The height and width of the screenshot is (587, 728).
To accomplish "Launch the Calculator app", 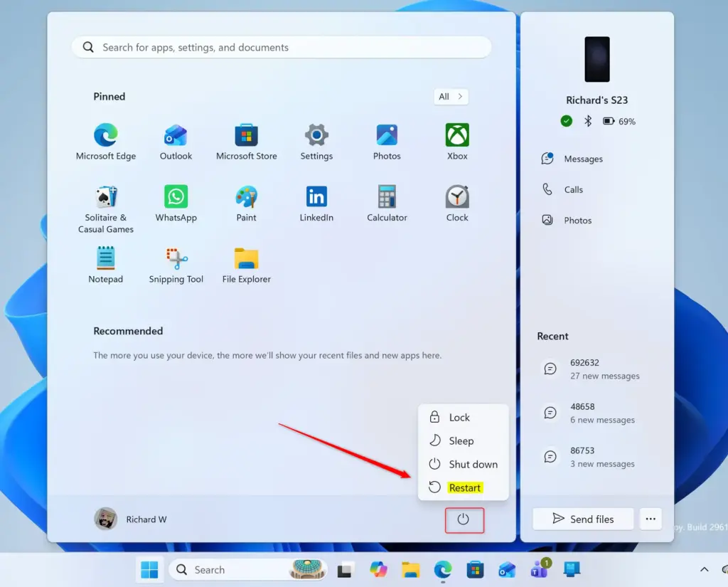I will [x=387, y=203].
